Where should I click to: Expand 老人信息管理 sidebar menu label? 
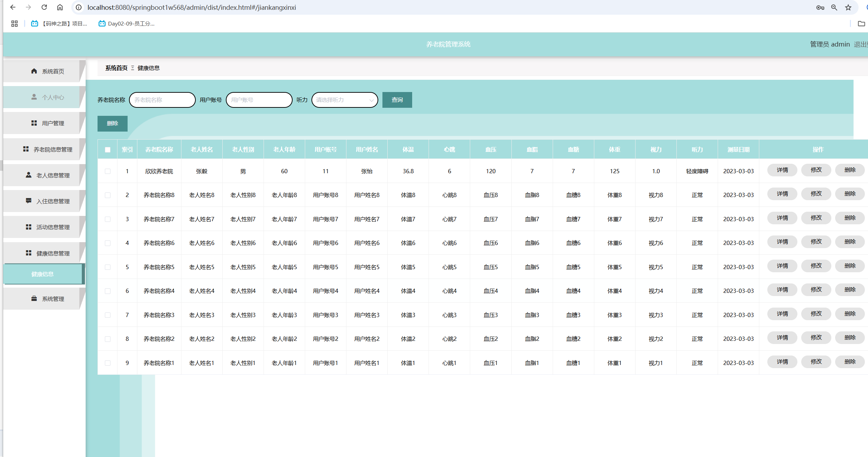pyautogui.click(x=53, y=175)
